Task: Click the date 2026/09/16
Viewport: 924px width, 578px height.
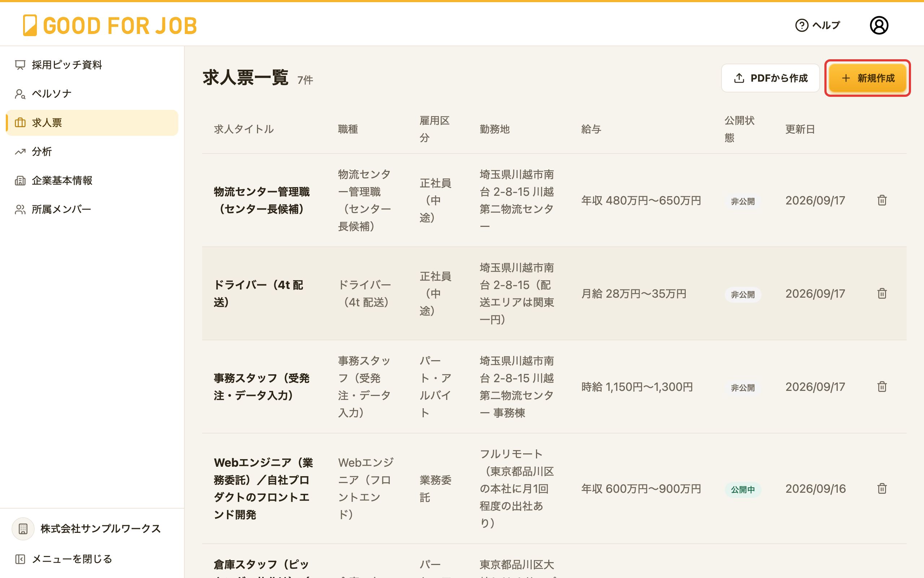Action: click(x=816, y=488)
